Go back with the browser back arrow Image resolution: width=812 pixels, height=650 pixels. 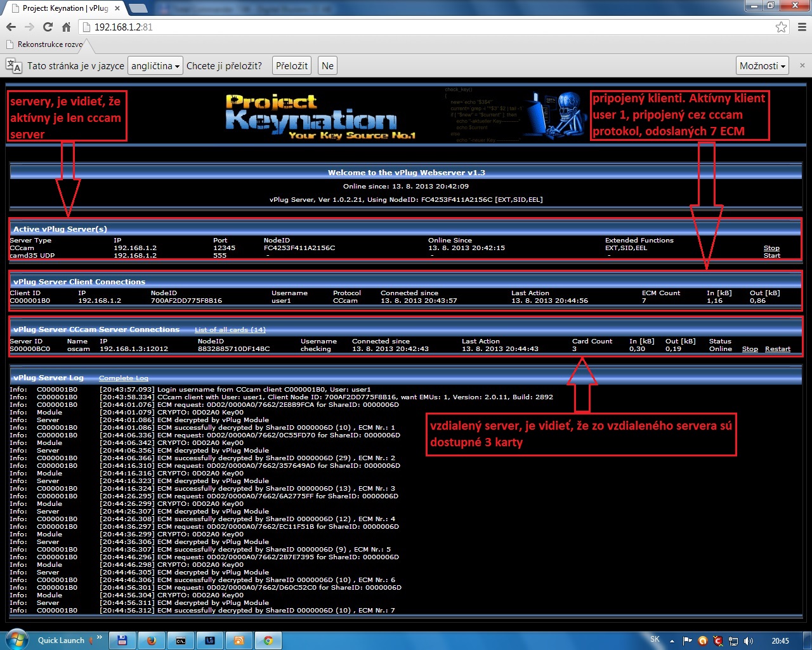coord(11,27)
